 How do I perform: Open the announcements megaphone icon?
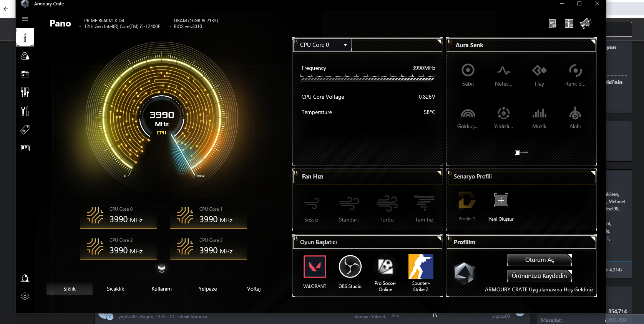[x=586, y=23]
